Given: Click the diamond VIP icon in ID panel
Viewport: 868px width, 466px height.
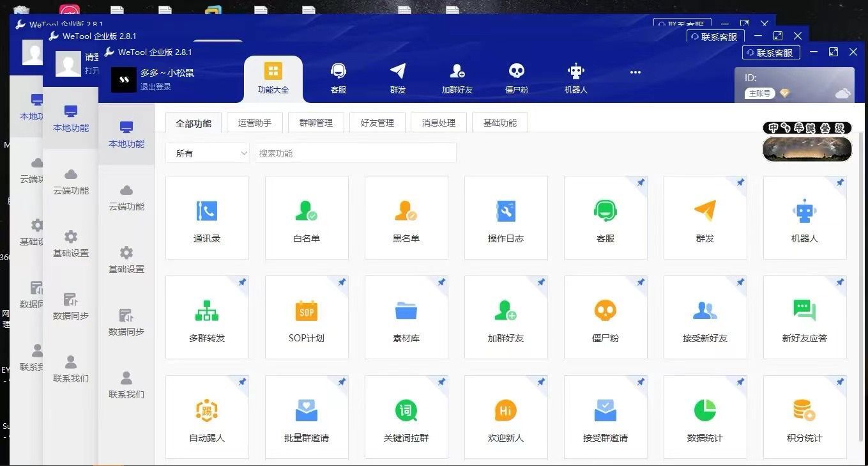Looking at the screenshot, I should (784, 93).
